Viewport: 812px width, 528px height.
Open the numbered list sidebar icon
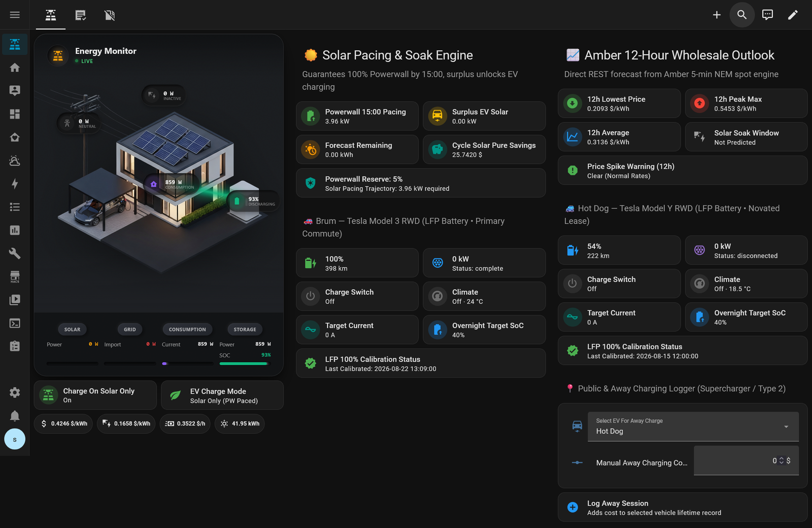pyautogui.click(x=15, y=207)
